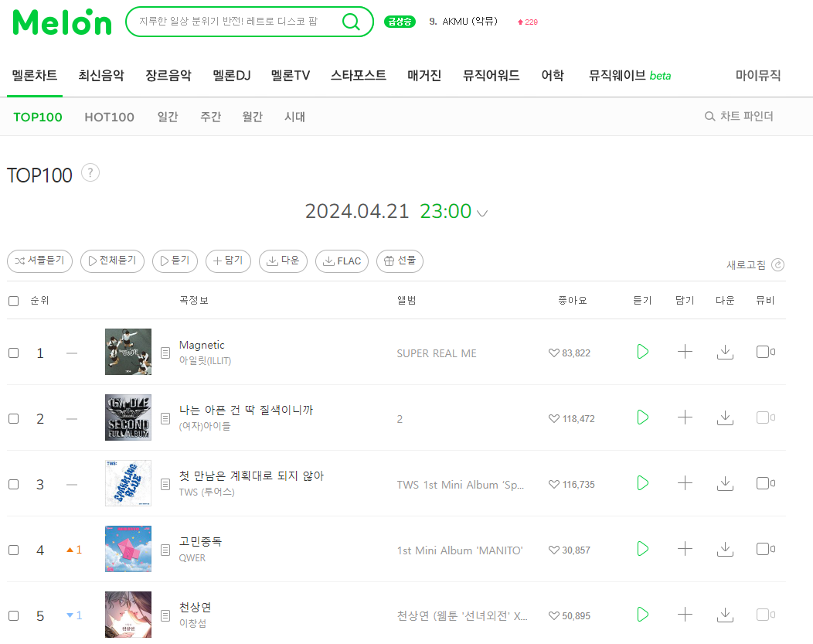Click the refresh icon next to 새로고침
This screenshot has width=813, height=644.
pyautogui.click(x=777, y=265)
